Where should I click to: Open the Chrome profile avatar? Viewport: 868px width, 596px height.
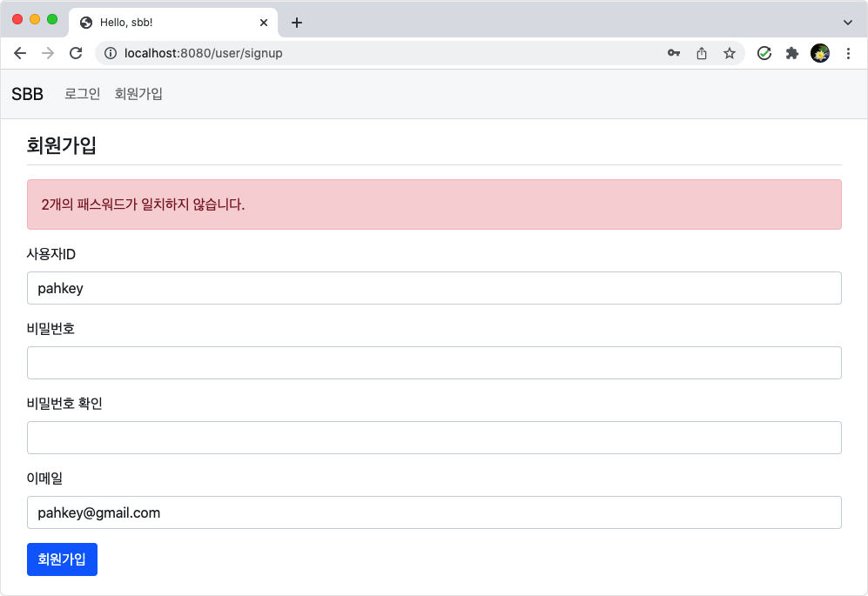[820, 53]
